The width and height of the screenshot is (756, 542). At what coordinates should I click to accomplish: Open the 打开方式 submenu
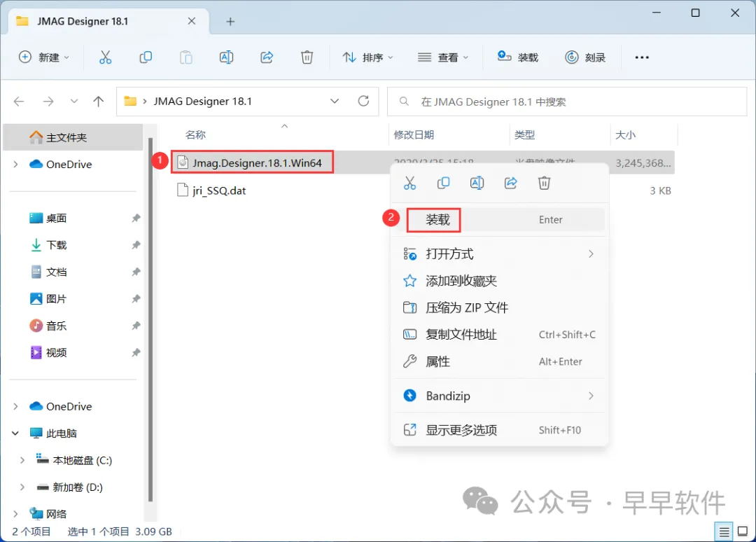[x=499, y=254]
